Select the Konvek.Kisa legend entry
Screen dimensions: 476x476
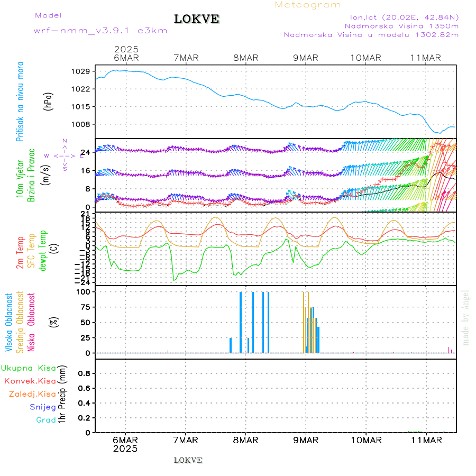pos(30,381)
